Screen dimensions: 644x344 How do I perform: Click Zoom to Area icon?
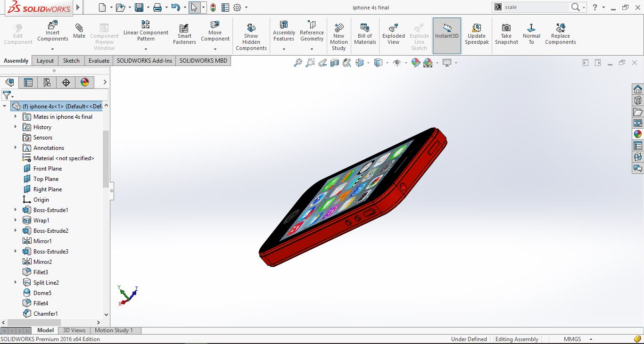[x=310, y=63]
